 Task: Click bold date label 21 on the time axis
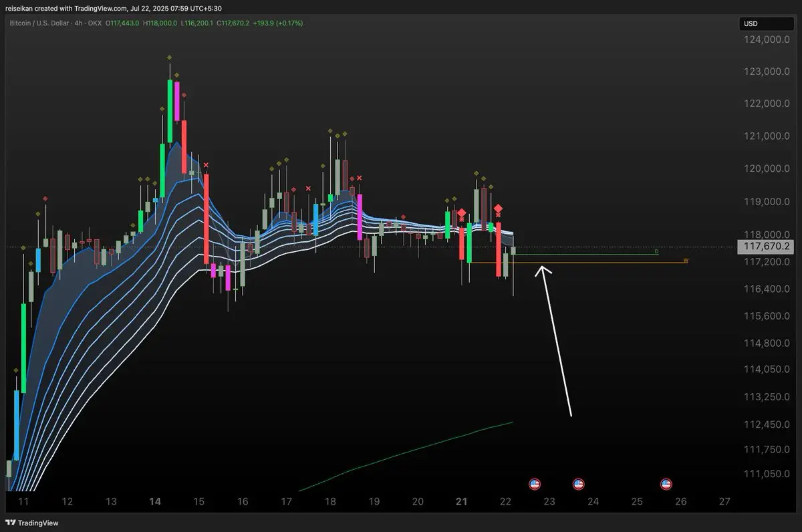click(462, 501)
